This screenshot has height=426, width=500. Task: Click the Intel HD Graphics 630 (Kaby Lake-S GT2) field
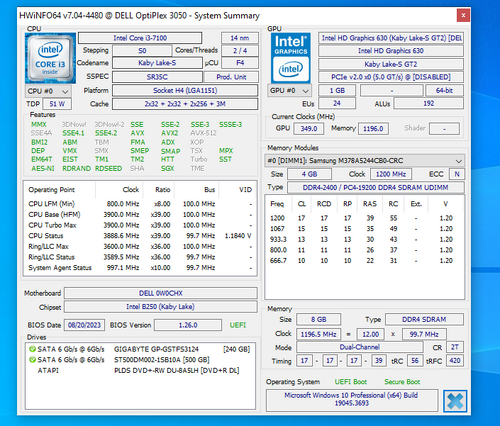click(x=391, y=38)
